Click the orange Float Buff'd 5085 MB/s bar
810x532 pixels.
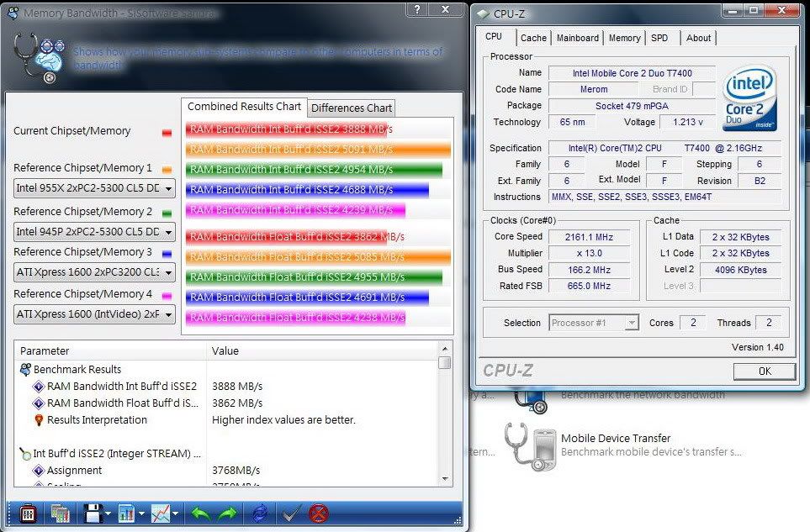(318, 256)
